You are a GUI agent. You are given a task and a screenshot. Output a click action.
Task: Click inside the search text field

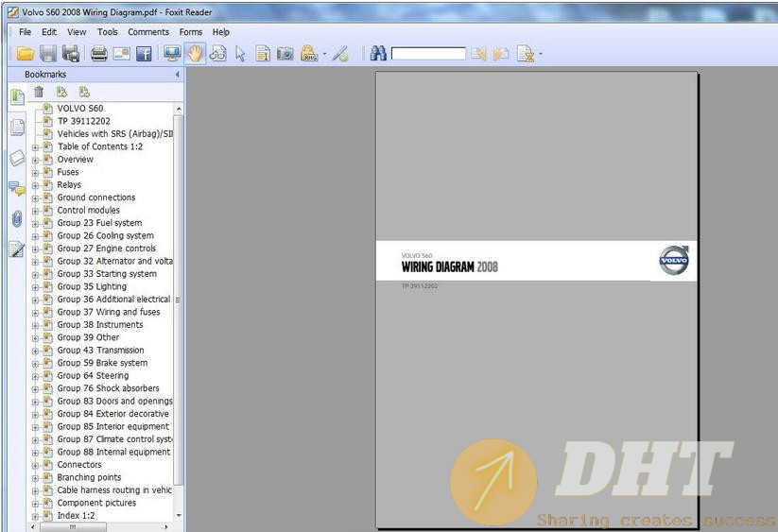pos(428,54)
